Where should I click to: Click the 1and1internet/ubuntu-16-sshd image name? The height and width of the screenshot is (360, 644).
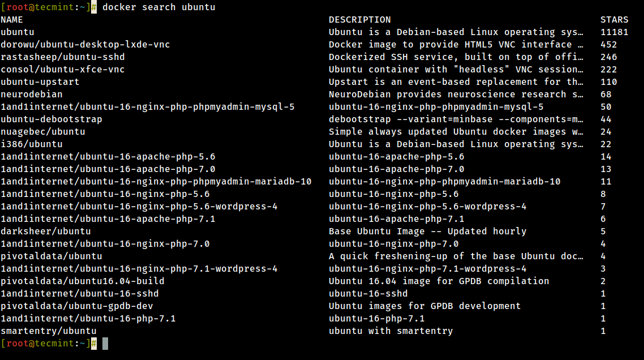coord(79,294)
